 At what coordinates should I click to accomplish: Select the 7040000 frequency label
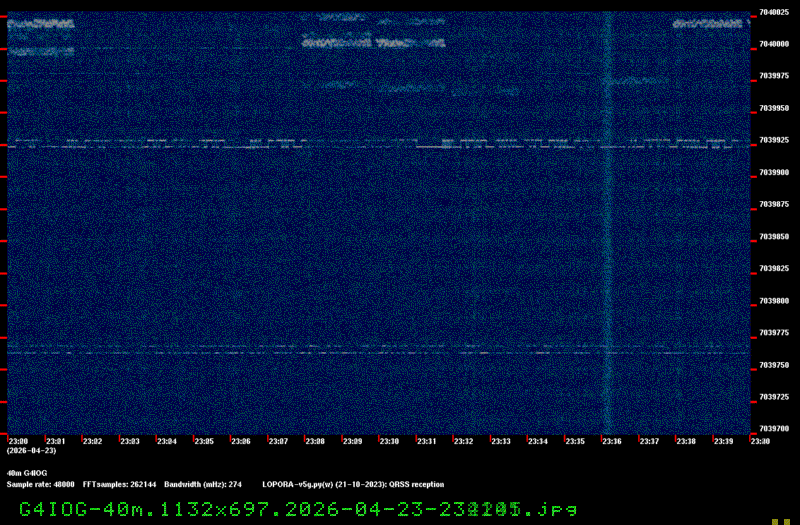[x=773, y=44]
